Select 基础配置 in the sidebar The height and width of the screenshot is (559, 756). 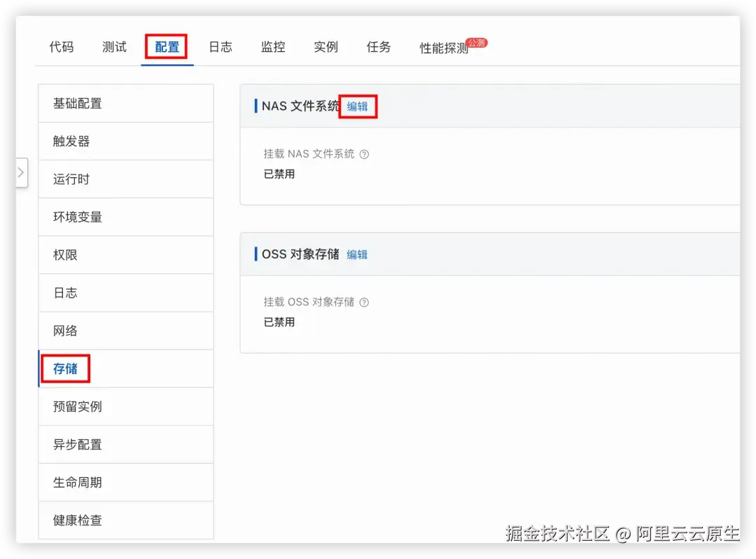point(78,103)
